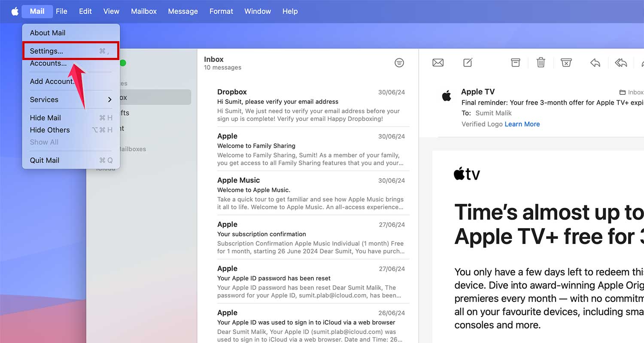Image resolution: width=644 pixels, height=343 pixels.
Task: Mark the selected message as unread
Action: (x=438, y=63)
